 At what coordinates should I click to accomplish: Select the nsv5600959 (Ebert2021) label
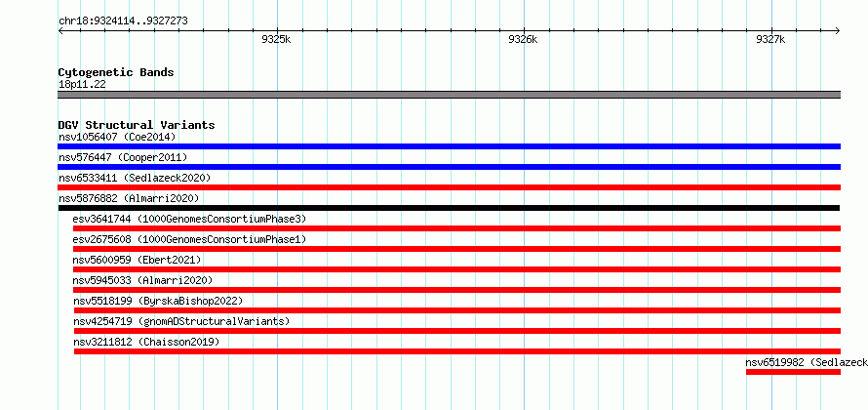(137, 260)
